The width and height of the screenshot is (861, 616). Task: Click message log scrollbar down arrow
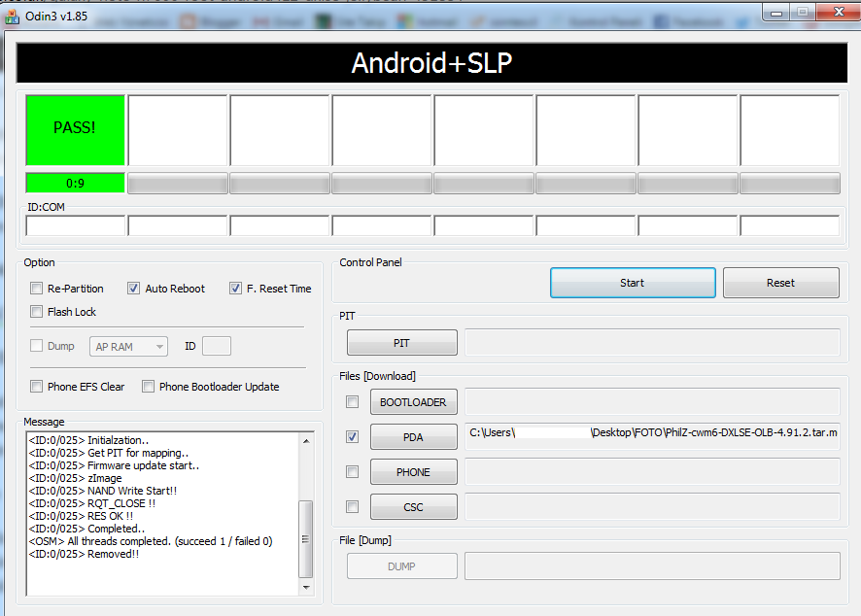coord(306,588)
